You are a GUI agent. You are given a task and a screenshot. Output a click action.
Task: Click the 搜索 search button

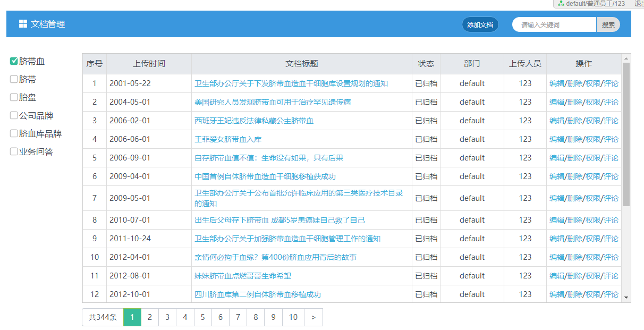pyautogui.click(x=608, y=24)
